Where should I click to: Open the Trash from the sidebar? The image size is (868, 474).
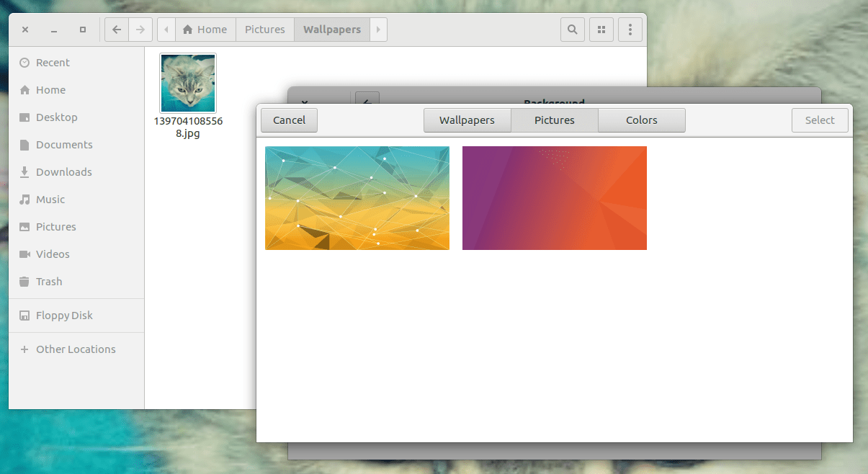pos(48,281)
